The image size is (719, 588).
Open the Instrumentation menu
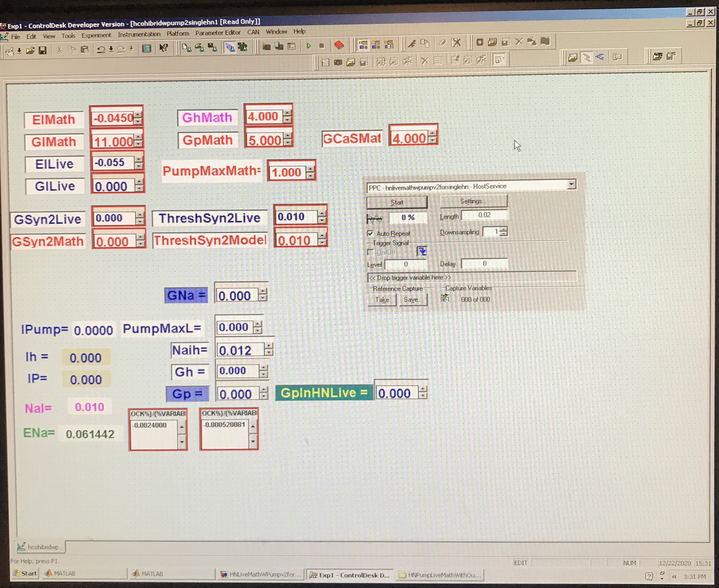(139, 34)
